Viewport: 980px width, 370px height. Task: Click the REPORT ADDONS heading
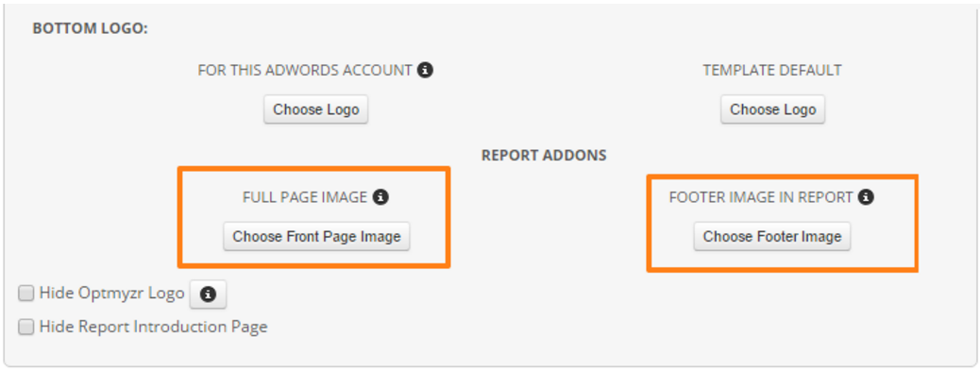click(544, 155)
